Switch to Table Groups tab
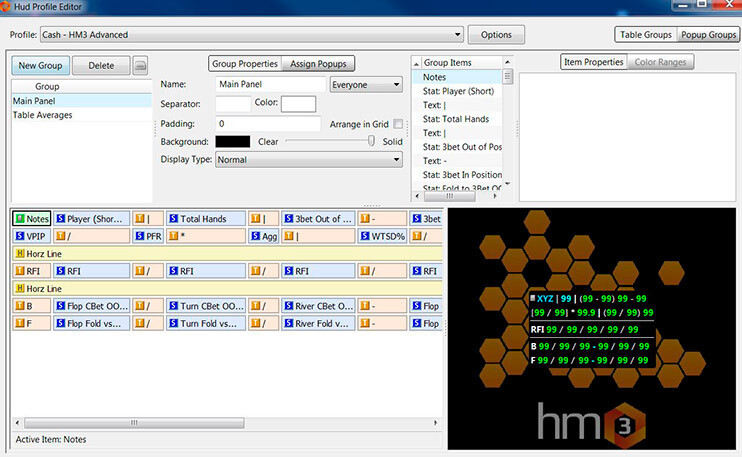The width and height of the screenshot is (742, 457). point(646,35)
